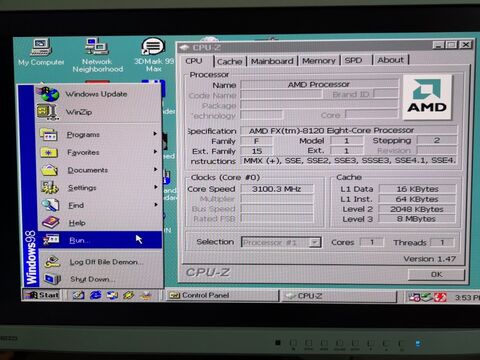Close the CPU-Z window

(x=466, y=44)
